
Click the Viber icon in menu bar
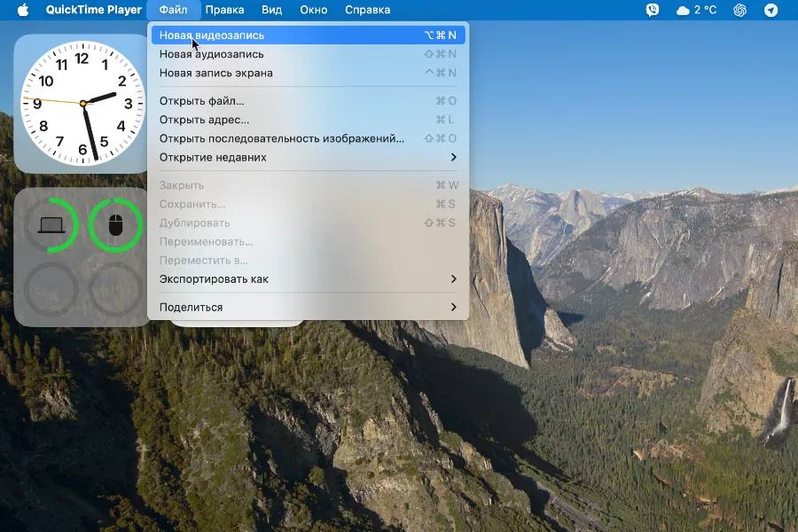pos(652,10)
